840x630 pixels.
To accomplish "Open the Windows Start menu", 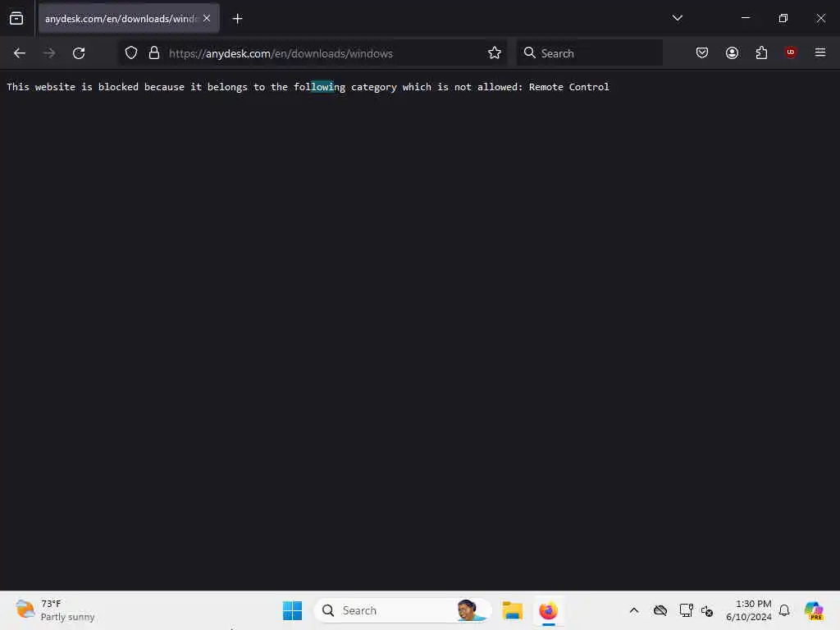I will tap(293, 610).
